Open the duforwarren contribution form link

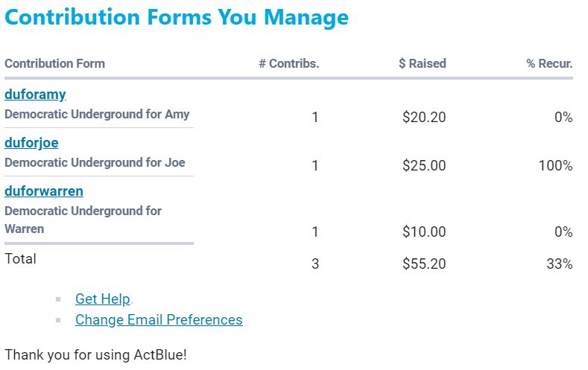coord(44,191)
